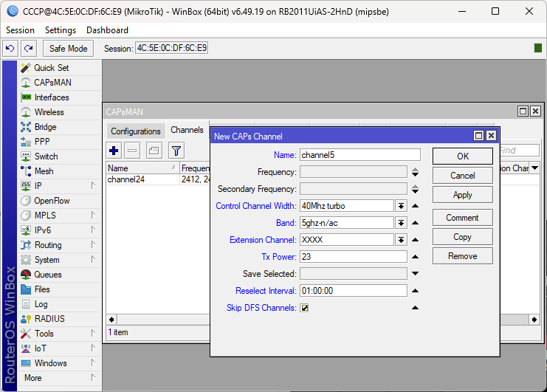Click the Frequency up-down stepper
The width and height of the screenshot is (547, 392).
coord(415,172)
